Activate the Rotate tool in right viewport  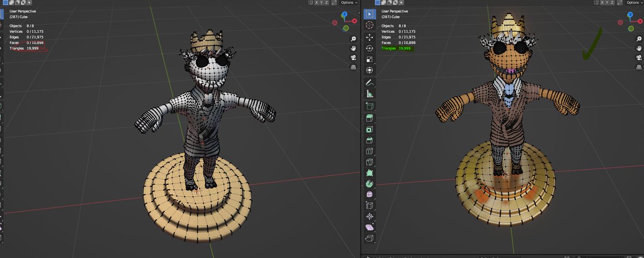pos(369,48)
